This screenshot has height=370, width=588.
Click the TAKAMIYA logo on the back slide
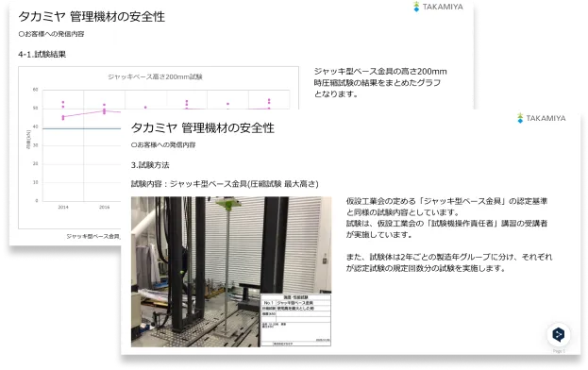438,7
